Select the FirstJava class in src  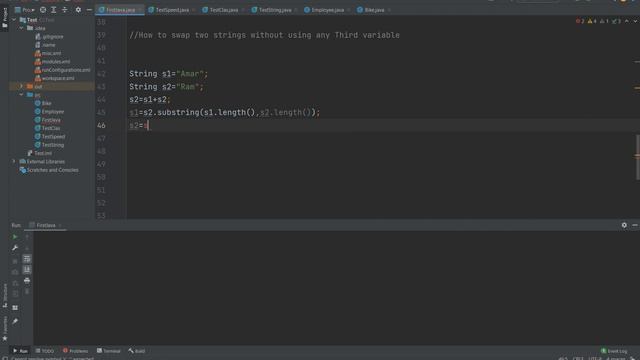point(47,120)
